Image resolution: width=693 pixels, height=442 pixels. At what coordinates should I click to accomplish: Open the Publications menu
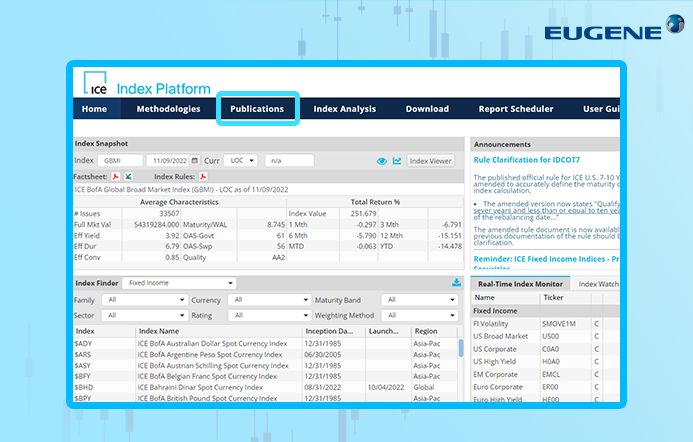(x=257, y=109)
